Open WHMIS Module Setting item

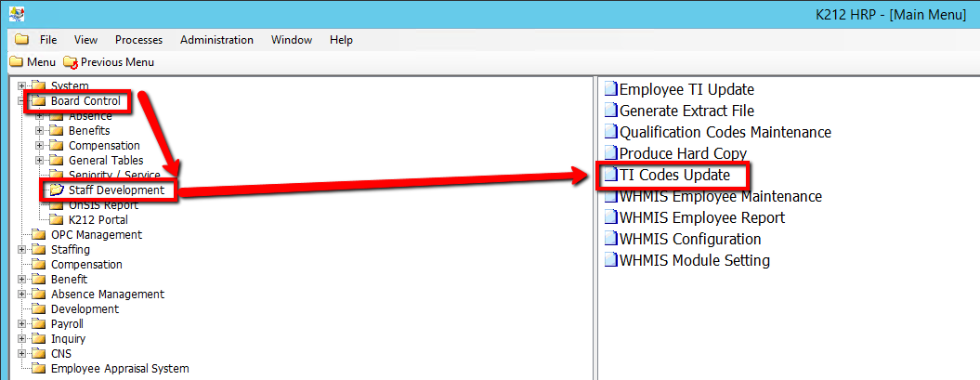point(694,261)
